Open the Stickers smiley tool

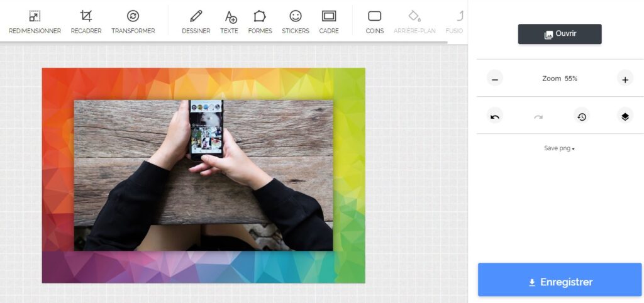[296, 21]
